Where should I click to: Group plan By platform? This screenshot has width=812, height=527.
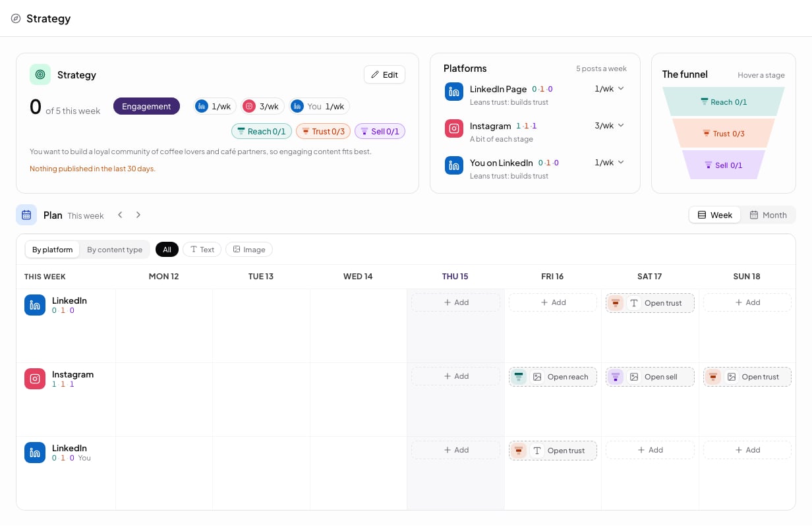click(x=53, y=250)
